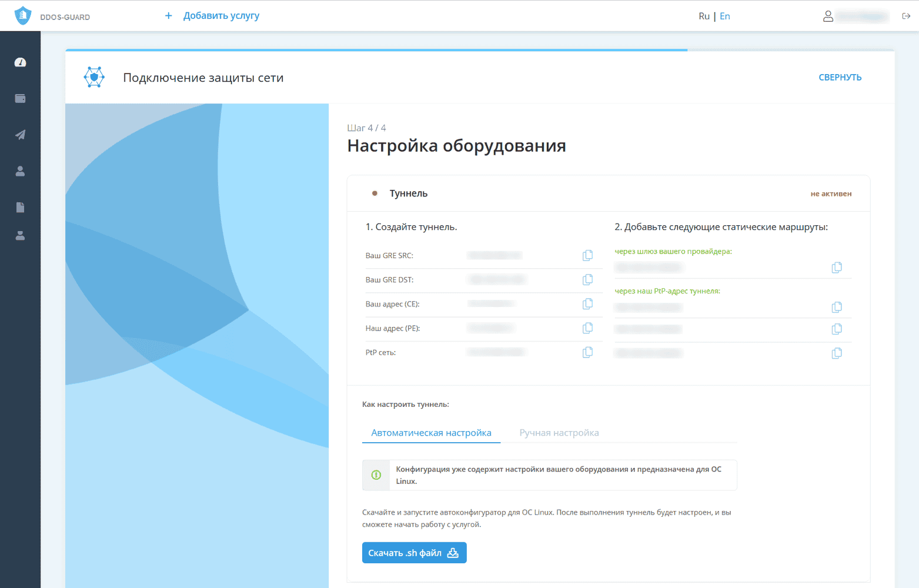The width and height of the screenshot is (919, 588).
Task: Click the green info icon in notice
Action: 376,475
